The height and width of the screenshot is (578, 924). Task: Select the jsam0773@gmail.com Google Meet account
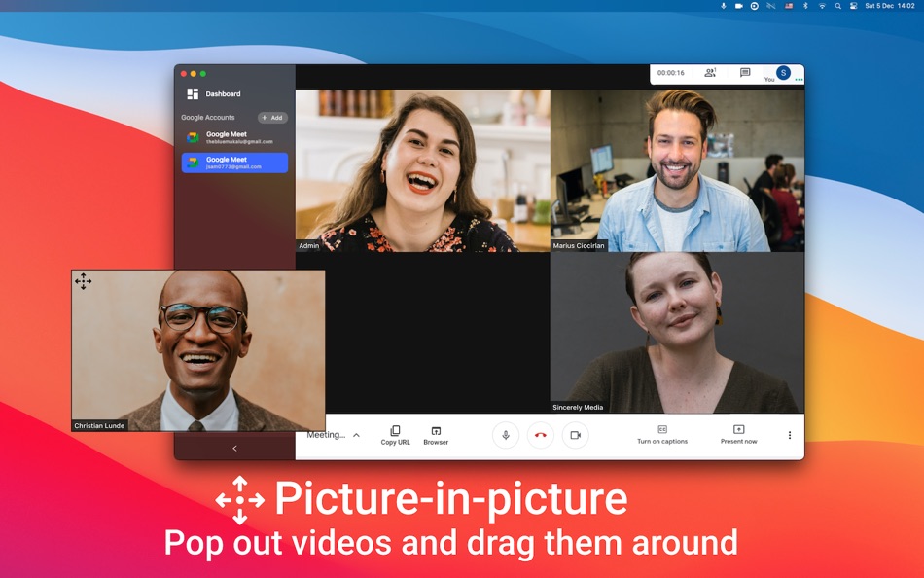point(234,163)
